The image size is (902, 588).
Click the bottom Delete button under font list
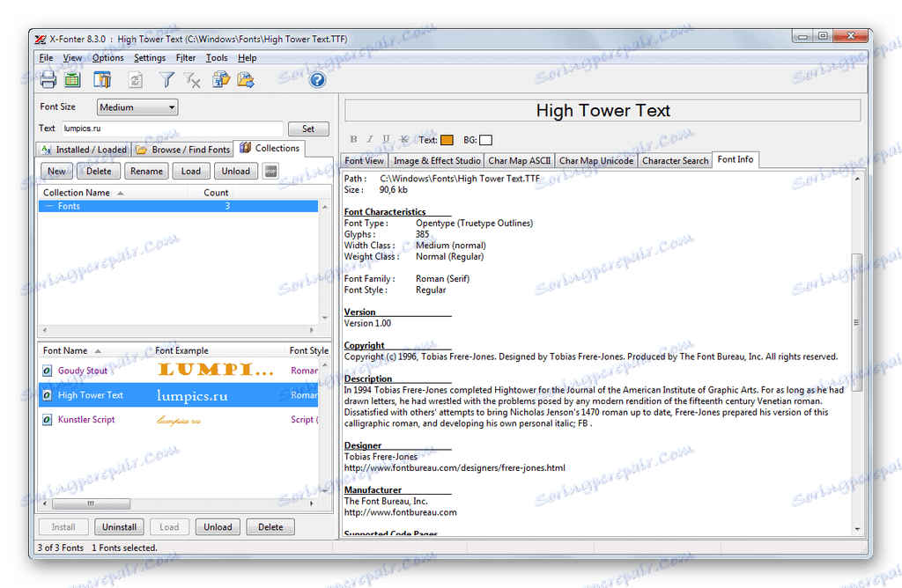pyautogui.click(x=270, y=527)
